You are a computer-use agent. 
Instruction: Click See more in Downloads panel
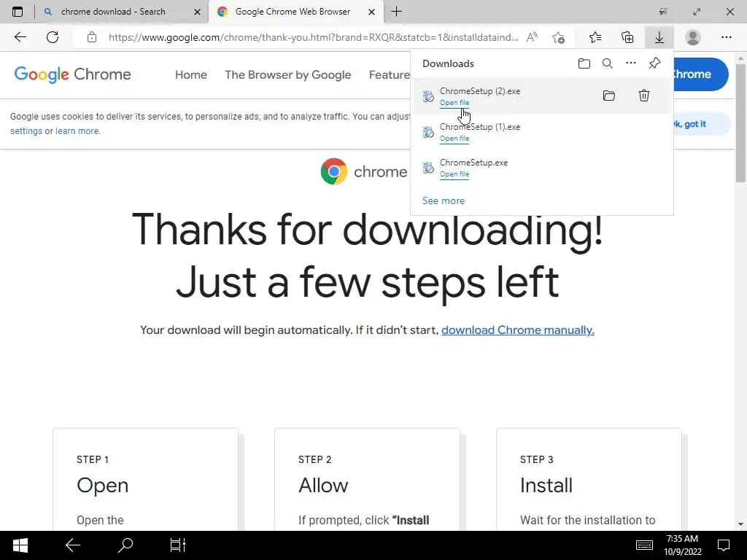pyautogui.click(x=444, y=201)
